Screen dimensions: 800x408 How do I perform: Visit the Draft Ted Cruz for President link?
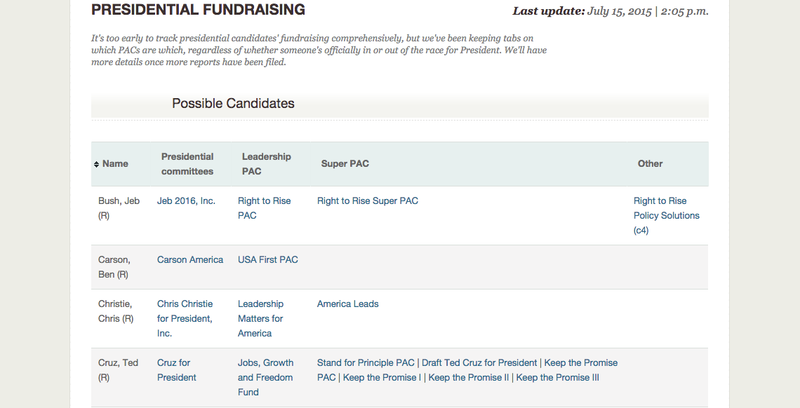(478, 362)
